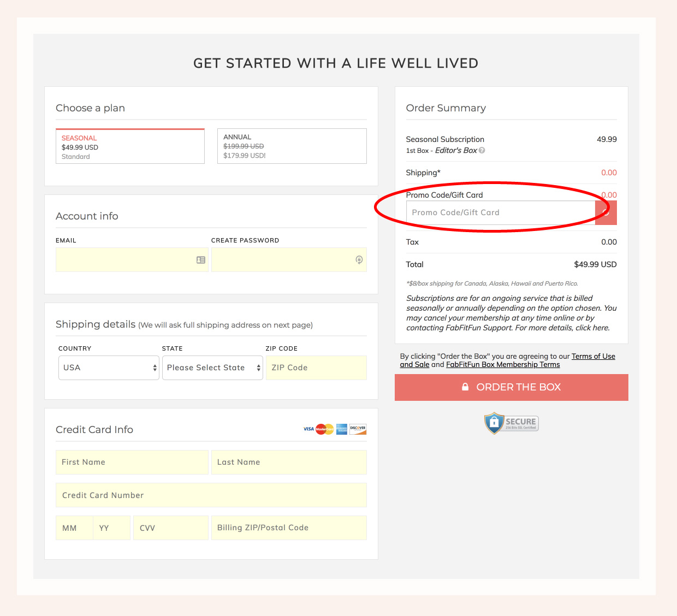Click the password manager icon in password field

coord(359,260)
